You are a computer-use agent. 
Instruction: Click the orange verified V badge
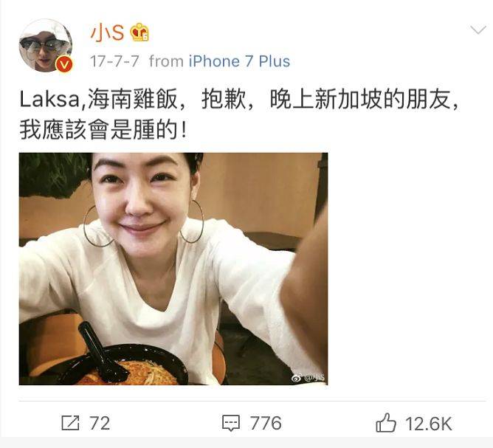[64, 64]
